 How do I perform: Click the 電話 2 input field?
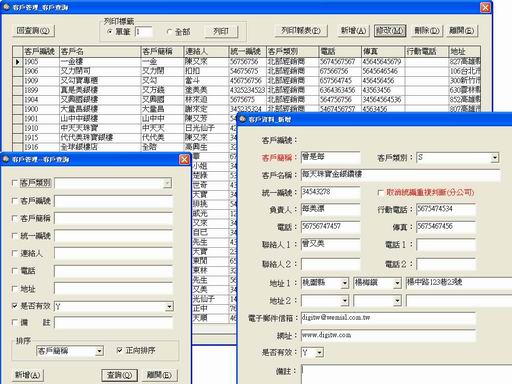click(x=446, y=264)
